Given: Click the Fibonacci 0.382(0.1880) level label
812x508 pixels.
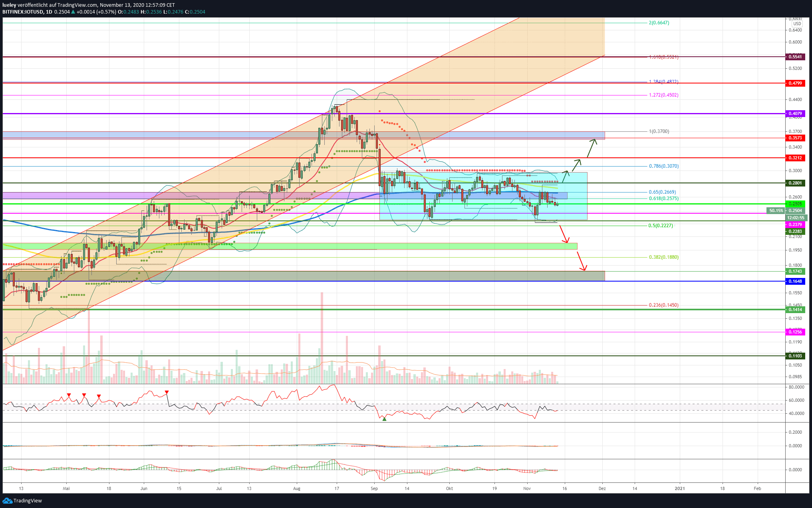Looking at the screenshot, I should click(664, 257).
